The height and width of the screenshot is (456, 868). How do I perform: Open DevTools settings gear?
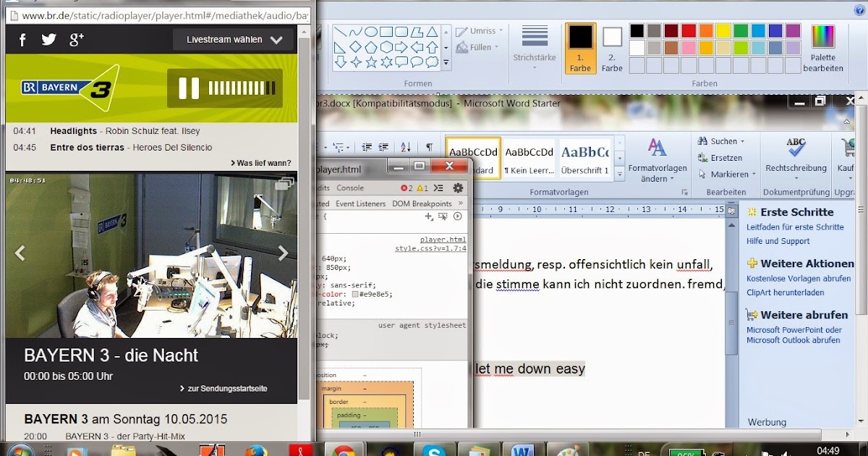click(x=458, y=188)
